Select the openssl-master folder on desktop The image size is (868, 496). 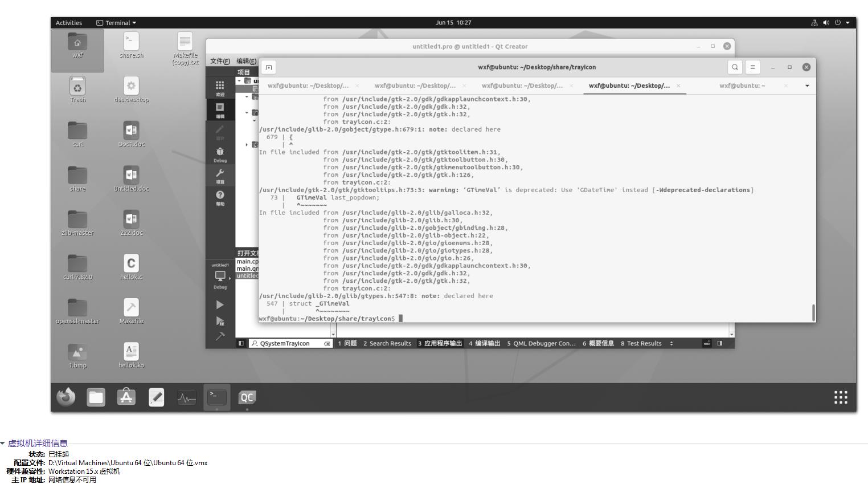pos(77,312)
